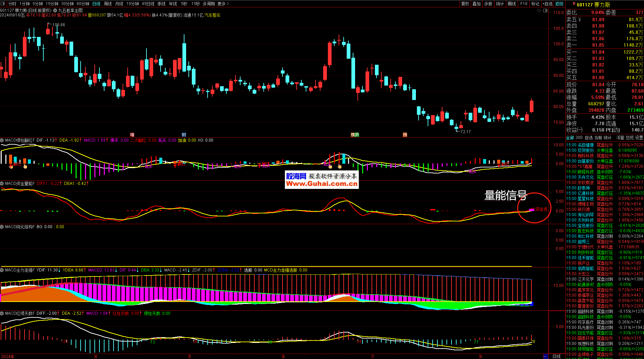Click the circle icon beside MACD红绿天数F

pos(2,313)
